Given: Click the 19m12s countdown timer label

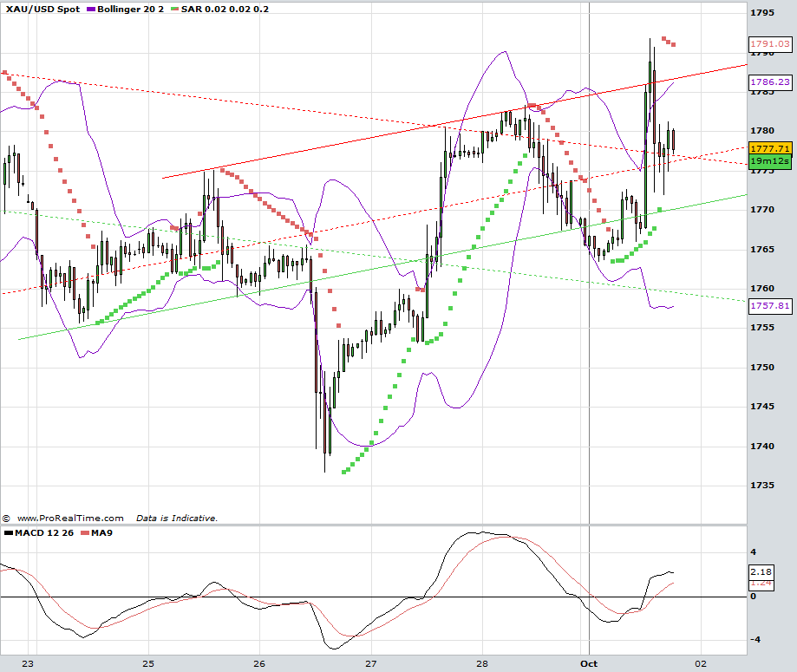Looking at the screenshot, I should pyautogui.click(x=770, y=161).
